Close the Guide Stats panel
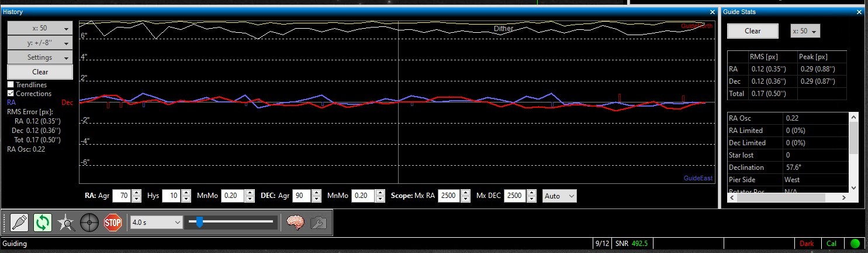 click(x=859, y=12)
